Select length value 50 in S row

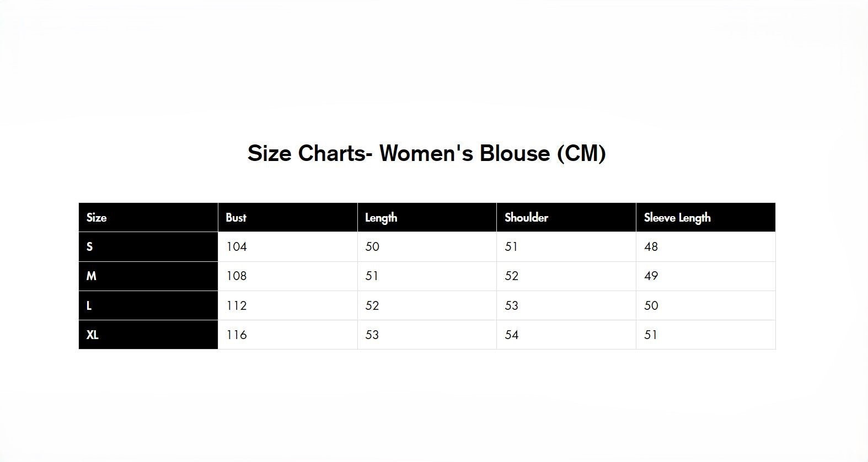372,246
